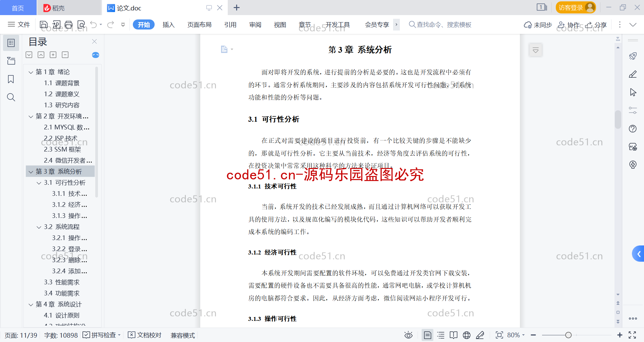Switch to outline view icon in status bar

[441, 335]
